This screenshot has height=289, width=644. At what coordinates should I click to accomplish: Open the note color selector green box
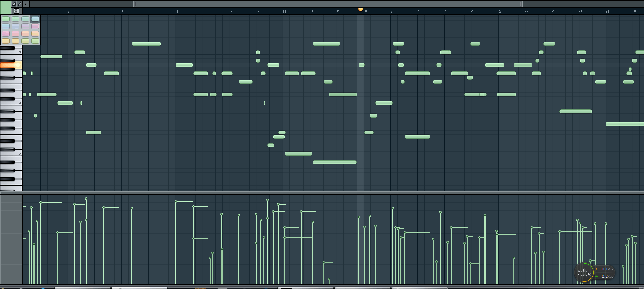click(x=6, y=7)
